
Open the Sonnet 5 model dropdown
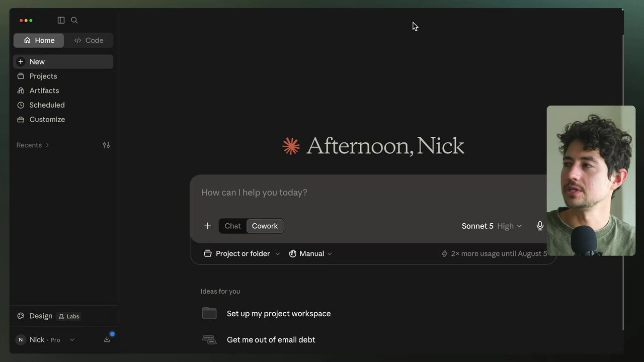(x=492, y=226)
